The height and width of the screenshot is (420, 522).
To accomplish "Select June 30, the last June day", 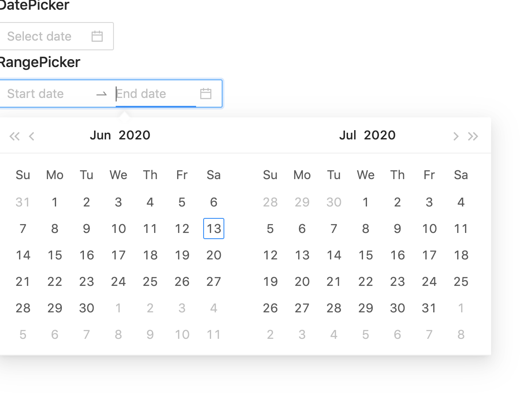I will pyautogui.click(x=87, y=308).
